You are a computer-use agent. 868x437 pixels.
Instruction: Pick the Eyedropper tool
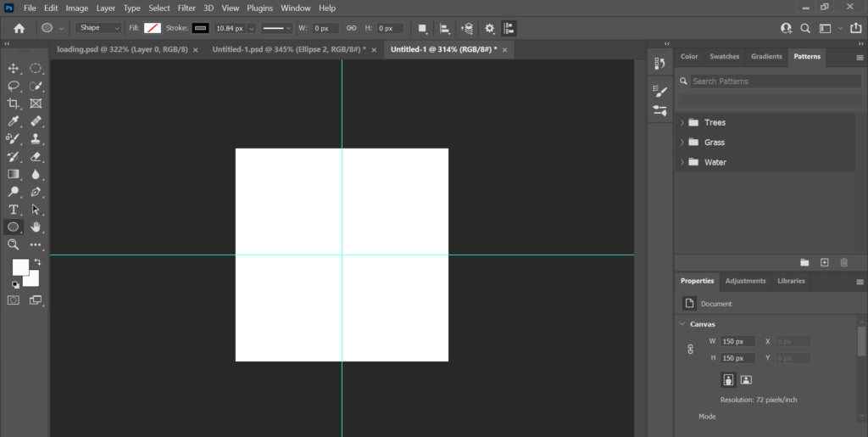14,121
